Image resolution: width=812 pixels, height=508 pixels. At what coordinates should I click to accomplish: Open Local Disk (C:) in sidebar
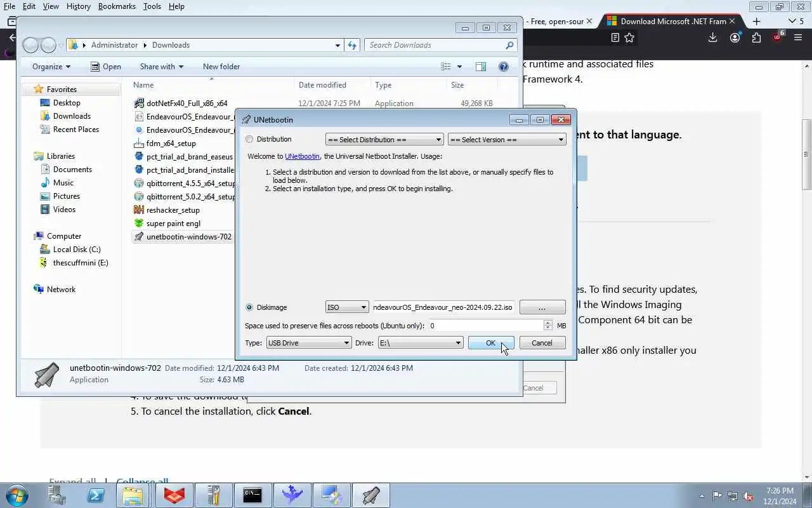pos(77,250)
